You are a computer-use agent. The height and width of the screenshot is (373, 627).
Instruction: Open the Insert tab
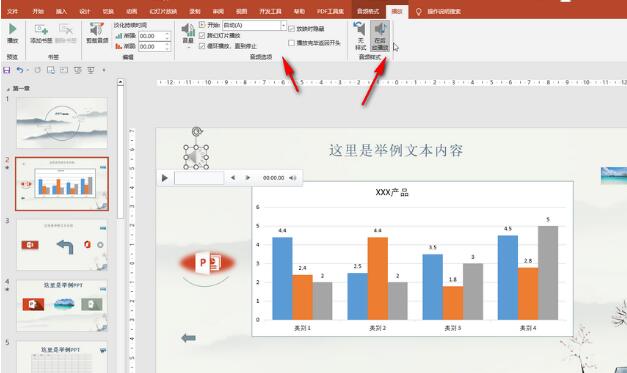61,11
